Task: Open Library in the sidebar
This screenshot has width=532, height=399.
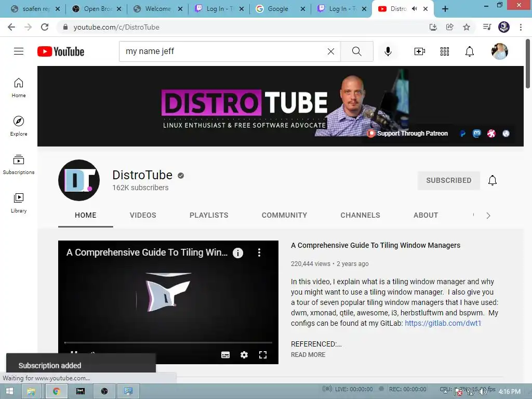Action: coord(19,203)
